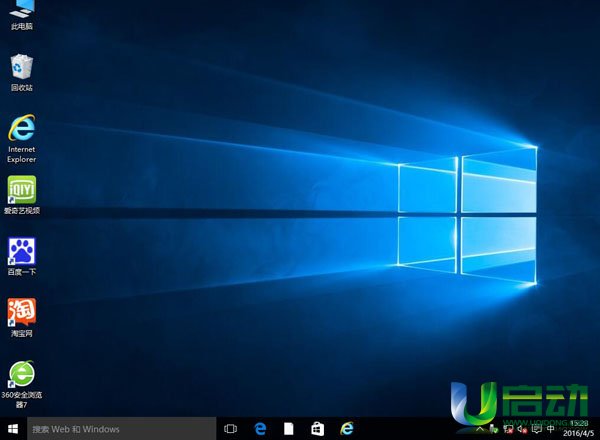Expand the hidden system tray icons
Viewport: 600px width, 440px height.
pos(481,429)
